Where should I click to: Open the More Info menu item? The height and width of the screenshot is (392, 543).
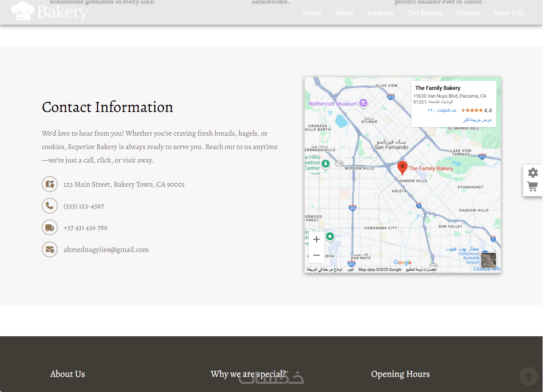click(x=509, y=13)
